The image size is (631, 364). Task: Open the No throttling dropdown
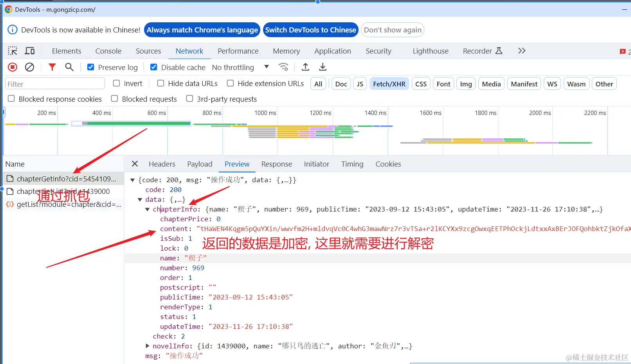tap(240, 67)
